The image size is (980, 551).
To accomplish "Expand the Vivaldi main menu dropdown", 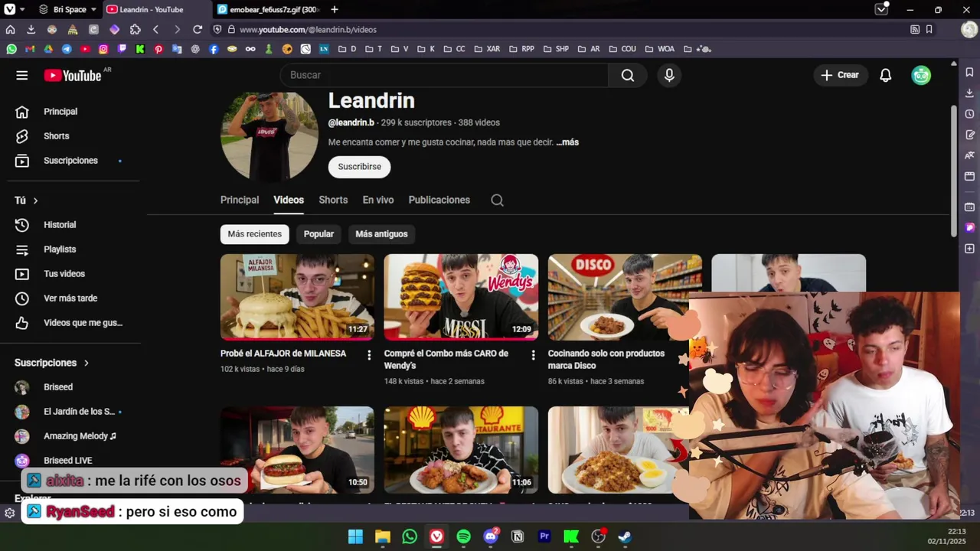I will point(13,9).
